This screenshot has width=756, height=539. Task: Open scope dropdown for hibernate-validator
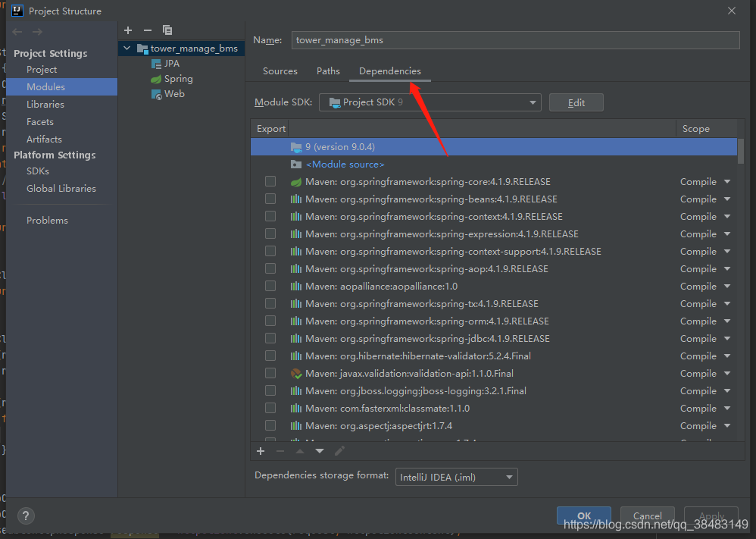pyautogui.click(x=727, y=356)
